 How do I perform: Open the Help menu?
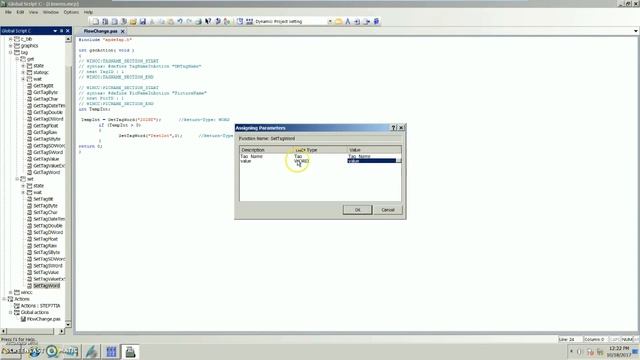pyautogui.click(x=89, y=12)
